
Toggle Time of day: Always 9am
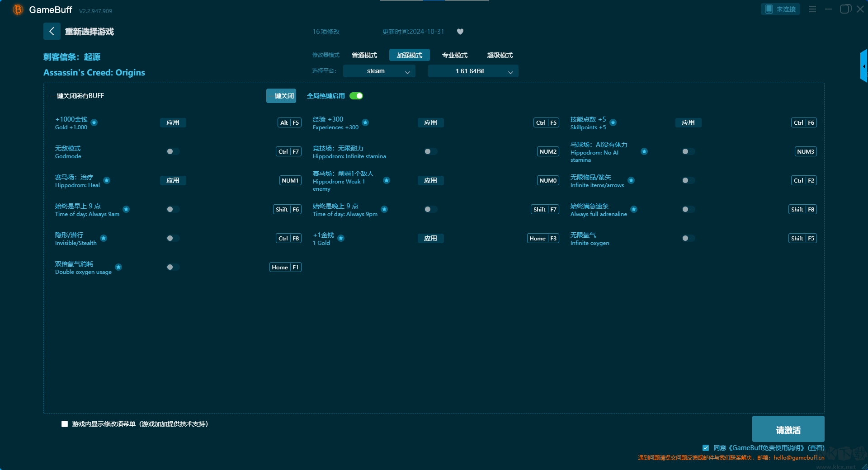tap(173, 209)
